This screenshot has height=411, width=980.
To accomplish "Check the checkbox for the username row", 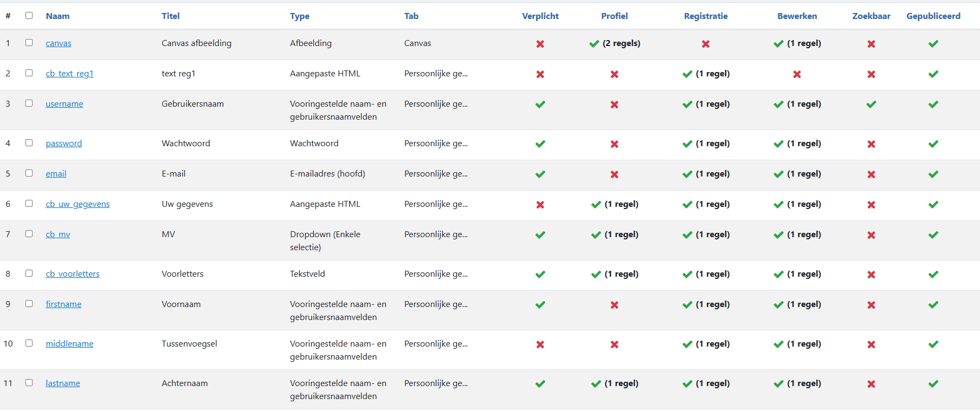I will point(29,103).
